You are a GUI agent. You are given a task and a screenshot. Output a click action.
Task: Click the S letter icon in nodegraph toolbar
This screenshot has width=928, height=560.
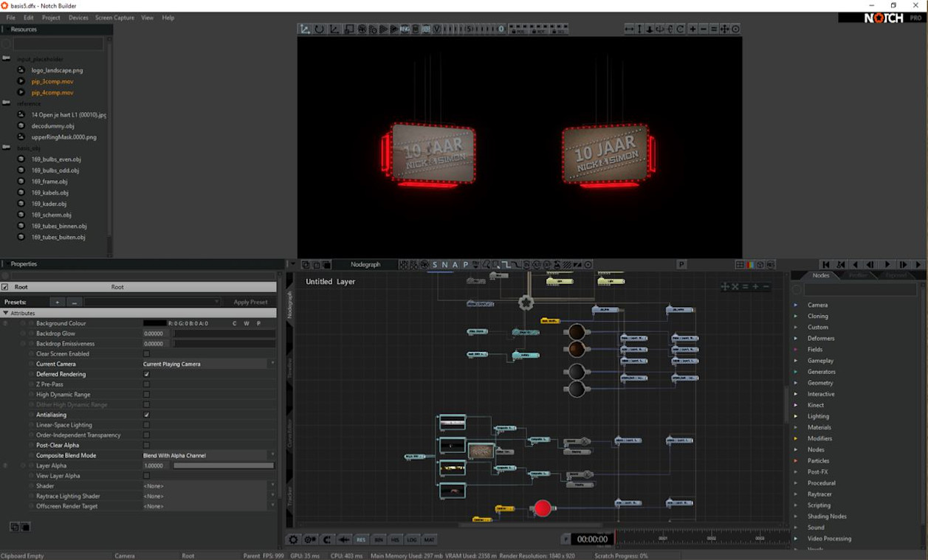click(435, 265)
